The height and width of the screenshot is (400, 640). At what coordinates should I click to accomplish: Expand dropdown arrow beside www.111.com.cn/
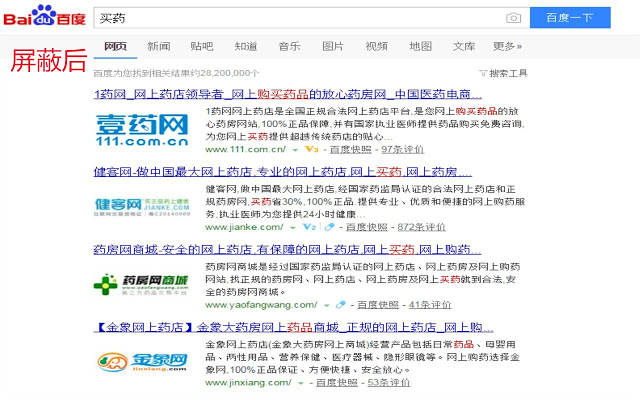294,149
